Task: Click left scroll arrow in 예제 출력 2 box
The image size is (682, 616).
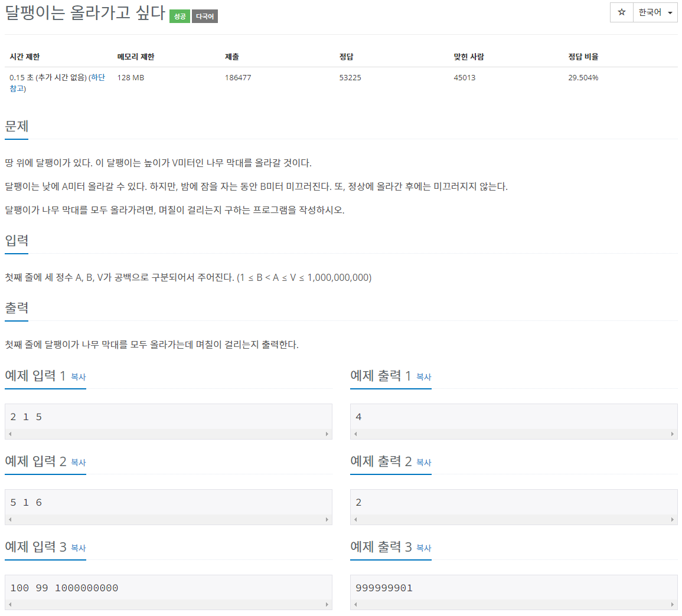Action: (355, 519)
